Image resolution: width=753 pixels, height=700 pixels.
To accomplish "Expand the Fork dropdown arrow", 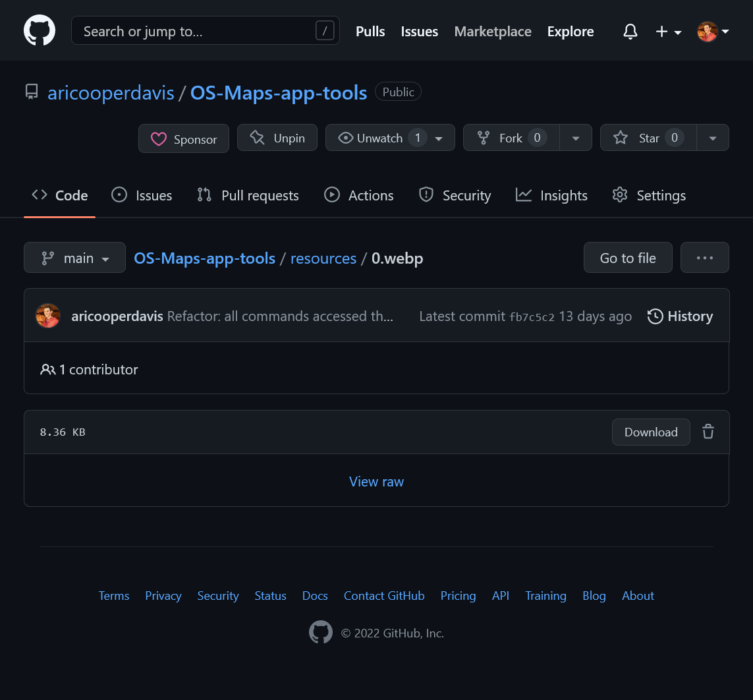I will [576, 138].
